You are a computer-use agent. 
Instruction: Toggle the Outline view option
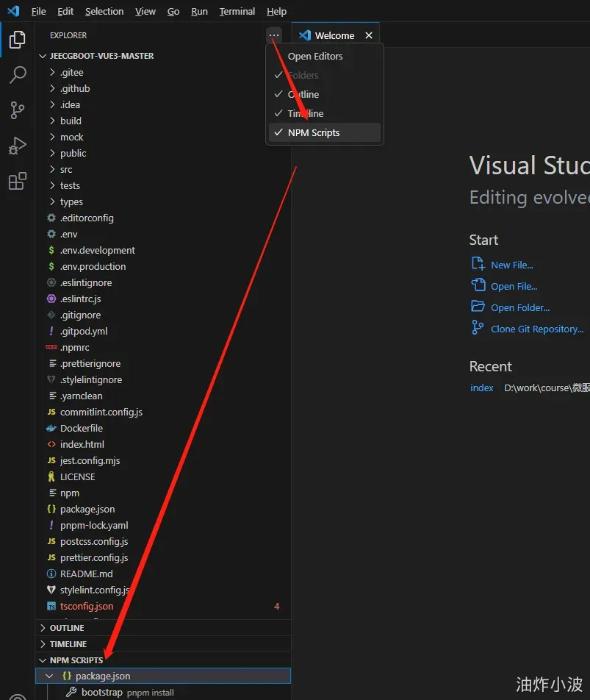(x=303, y=94)
